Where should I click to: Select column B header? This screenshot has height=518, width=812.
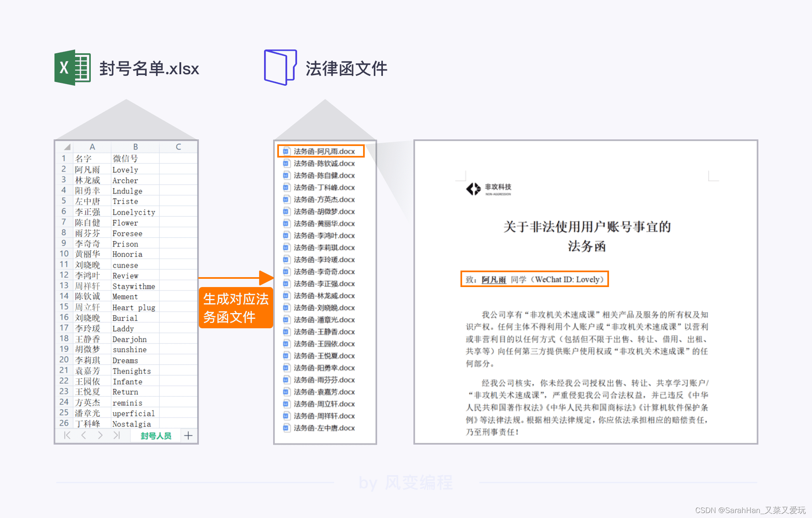coord(135,147)
